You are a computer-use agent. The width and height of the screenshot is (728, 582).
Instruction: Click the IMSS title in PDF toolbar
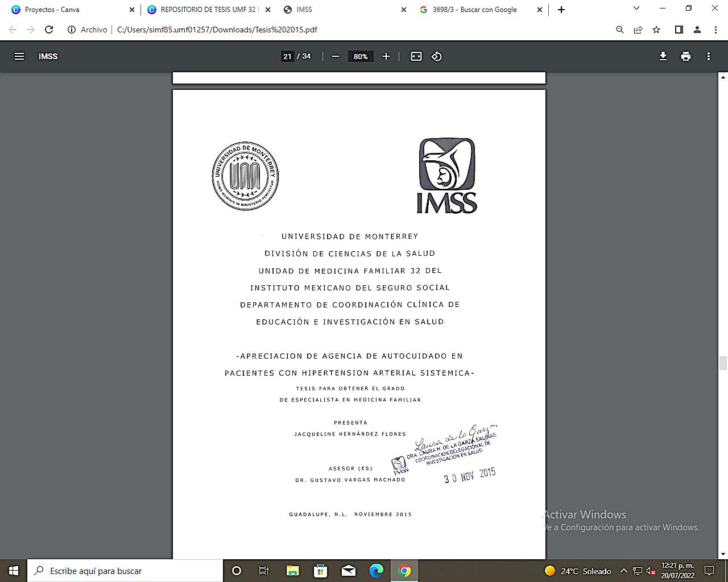point(48,56)
